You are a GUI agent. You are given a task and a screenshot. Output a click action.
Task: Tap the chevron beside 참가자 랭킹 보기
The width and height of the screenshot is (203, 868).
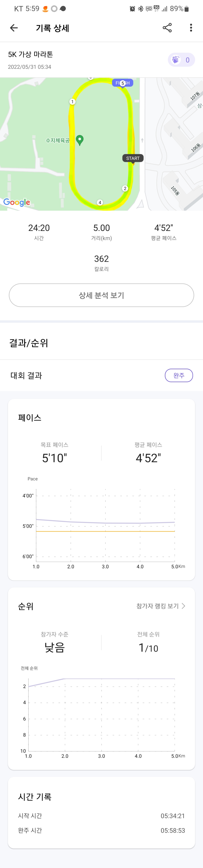click(x=183, y=606)
